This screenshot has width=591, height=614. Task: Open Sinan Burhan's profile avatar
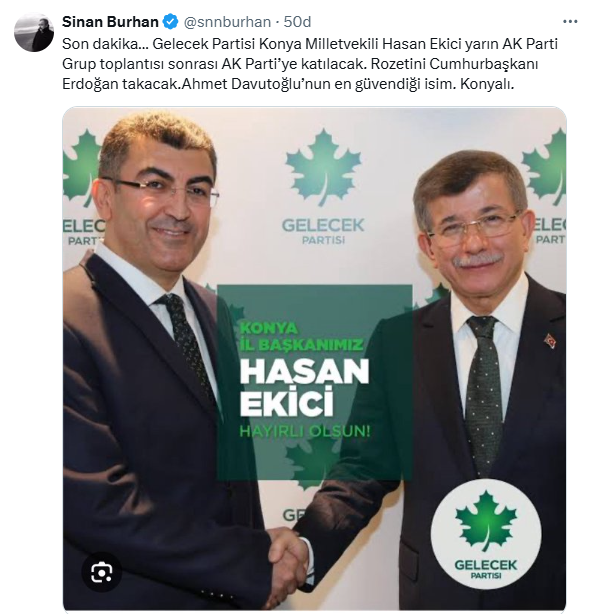click(x=34, y=33)
